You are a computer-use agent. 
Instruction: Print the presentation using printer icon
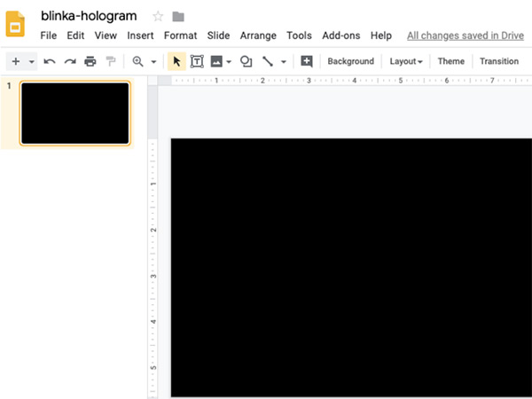coord(90,61)
